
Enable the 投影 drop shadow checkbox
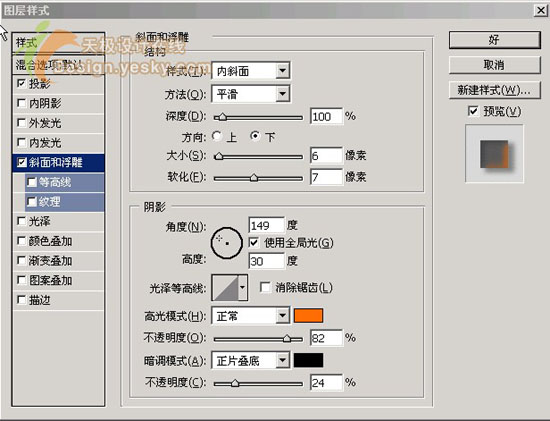tap(21, 83)
